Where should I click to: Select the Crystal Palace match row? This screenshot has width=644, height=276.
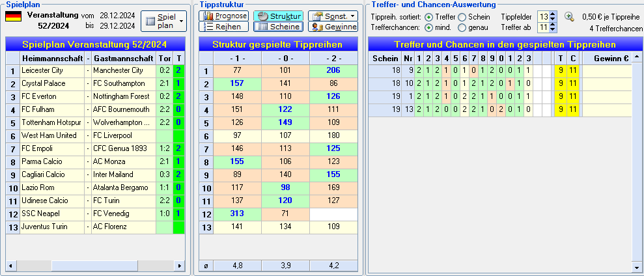click(x=95, y=83)
